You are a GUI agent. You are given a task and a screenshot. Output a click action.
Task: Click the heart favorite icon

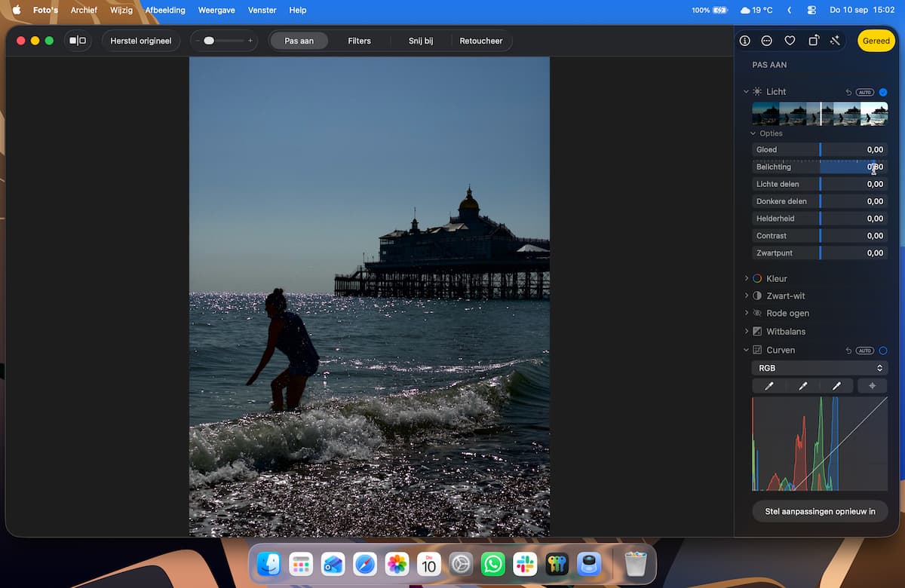[790, 41]
